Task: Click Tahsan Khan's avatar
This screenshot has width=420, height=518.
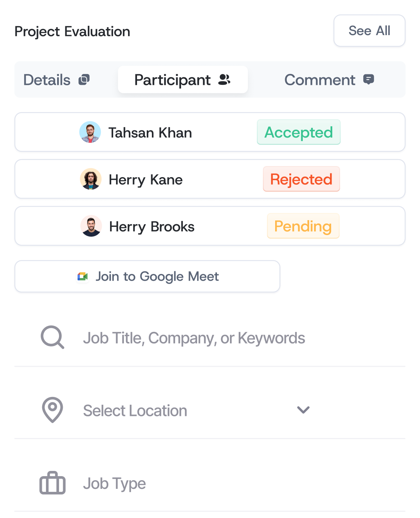Action: (90, 132)
